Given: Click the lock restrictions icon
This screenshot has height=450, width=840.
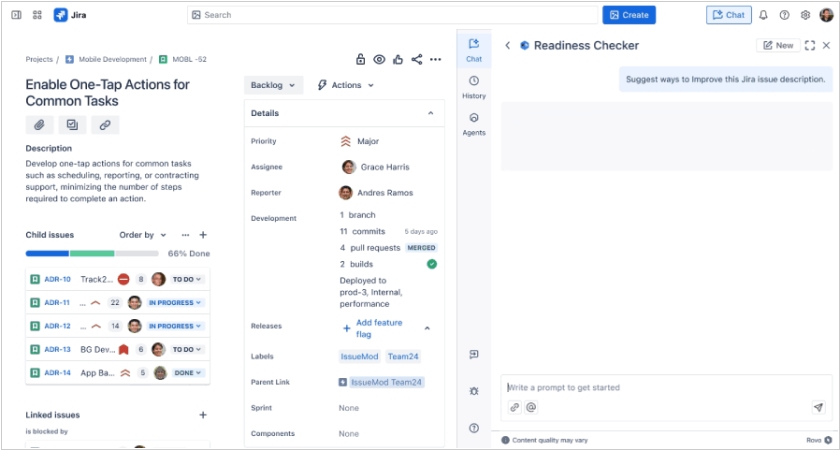Looking at the screenshot, I should (361, 60).
